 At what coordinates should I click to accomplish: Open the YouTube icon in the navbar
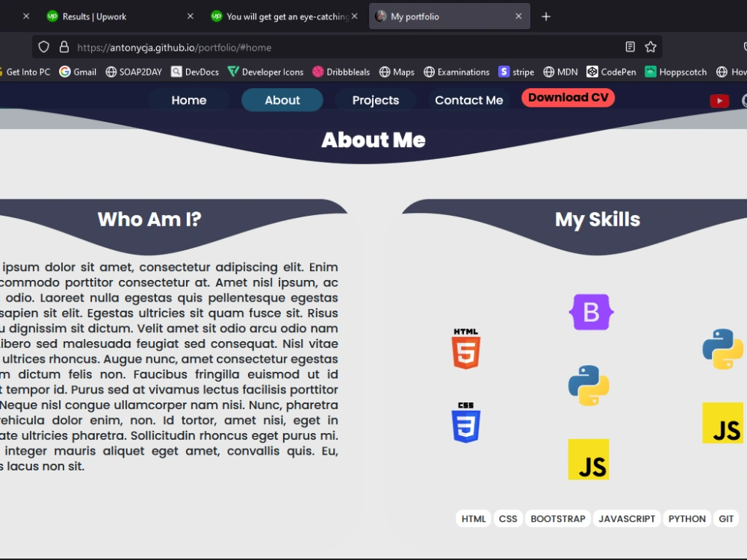click(719, 101)
